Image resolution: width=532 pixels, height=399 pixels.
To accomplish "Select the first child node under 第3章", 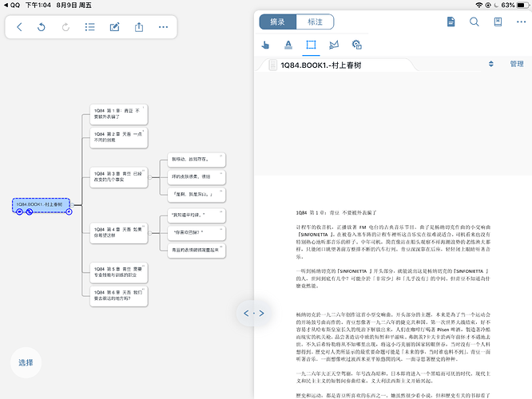I will [x=197, y=160].
